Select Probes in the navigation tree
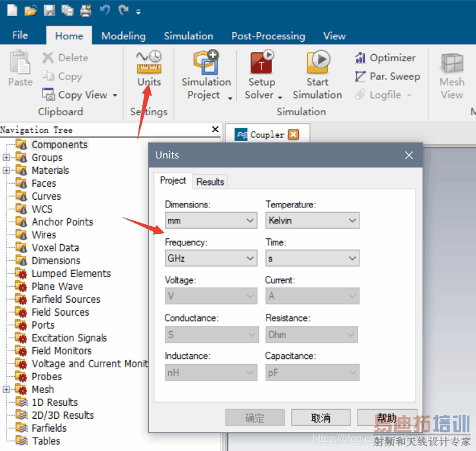Viewport: 476px width, 451px height. coord(46,376)
